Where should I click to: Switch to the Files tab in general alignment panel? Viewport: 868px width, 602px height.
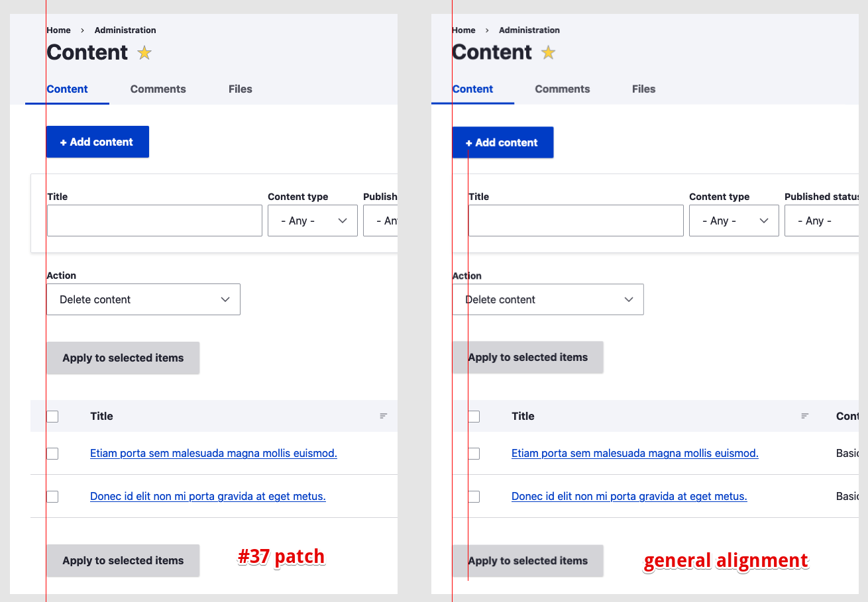(x=643, y=89)
